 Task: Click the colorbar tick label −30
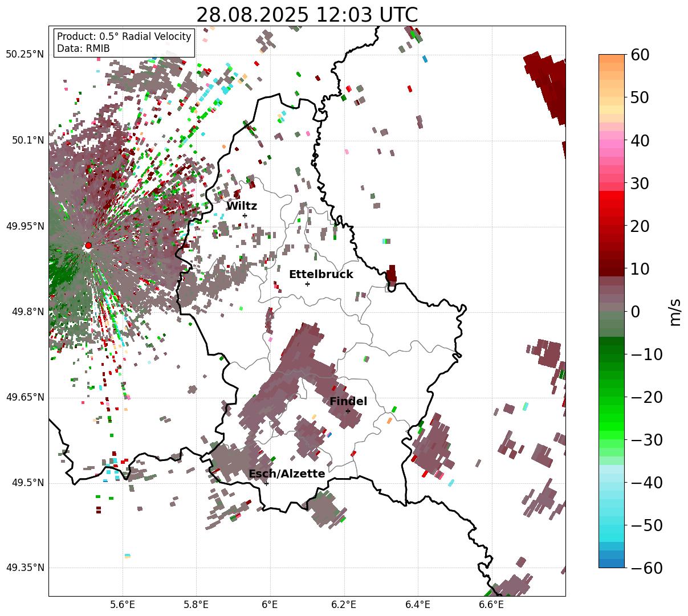point(646,440)
